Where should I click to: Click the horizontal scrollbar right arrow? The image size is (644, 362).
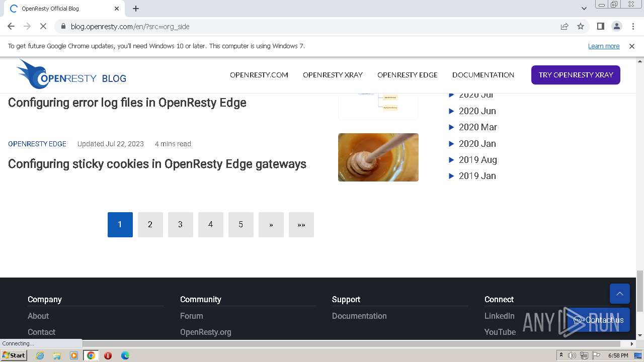[632, 344]
